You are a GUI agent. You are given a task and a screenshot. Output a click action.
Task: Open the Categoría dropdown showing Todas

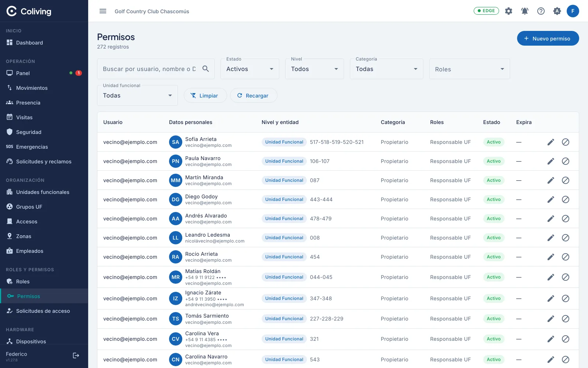(387, 69)
